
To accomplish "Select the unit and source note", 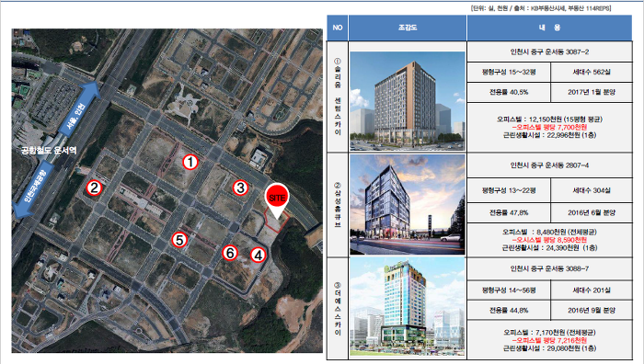I will [x=541, y=8].
